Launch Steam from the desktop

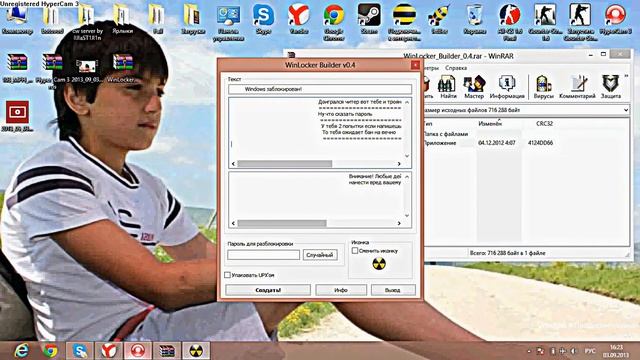click(369, 19)
